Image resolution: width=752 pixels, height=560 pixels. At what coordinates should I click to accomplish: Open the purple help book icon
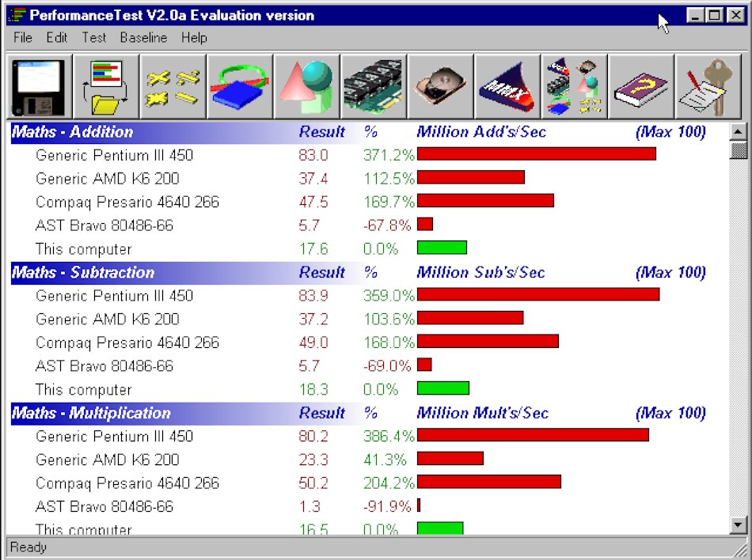(641, 87)
